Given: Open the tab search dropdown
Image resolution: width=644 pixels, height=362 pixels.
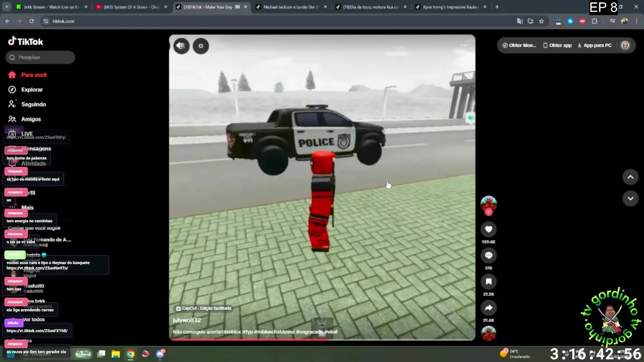Looking at the screenshot, I should coord(6,7).
